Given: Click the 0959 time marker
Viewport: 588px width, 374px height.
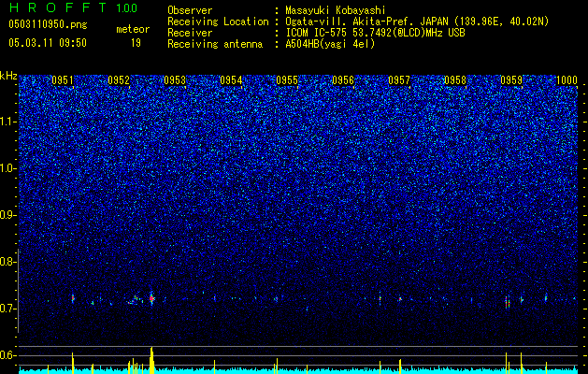Looking at the screenshot, I should [511, 80].
